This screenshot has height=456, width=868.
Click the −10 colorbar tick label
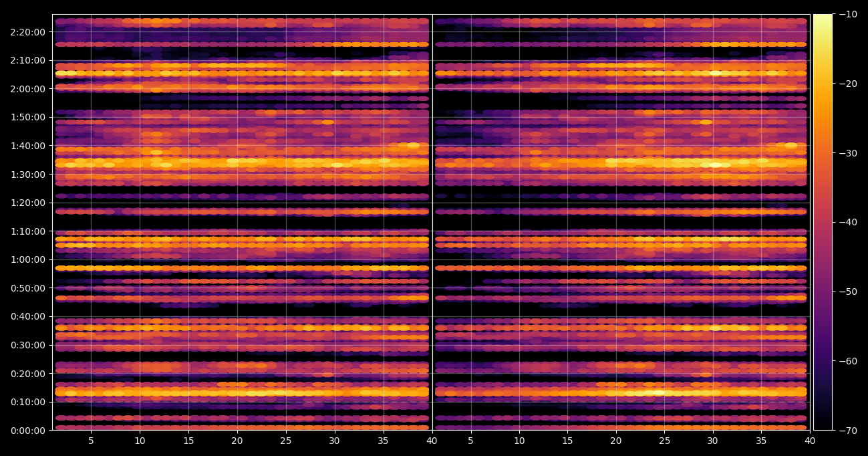click(x=848, y=14)
